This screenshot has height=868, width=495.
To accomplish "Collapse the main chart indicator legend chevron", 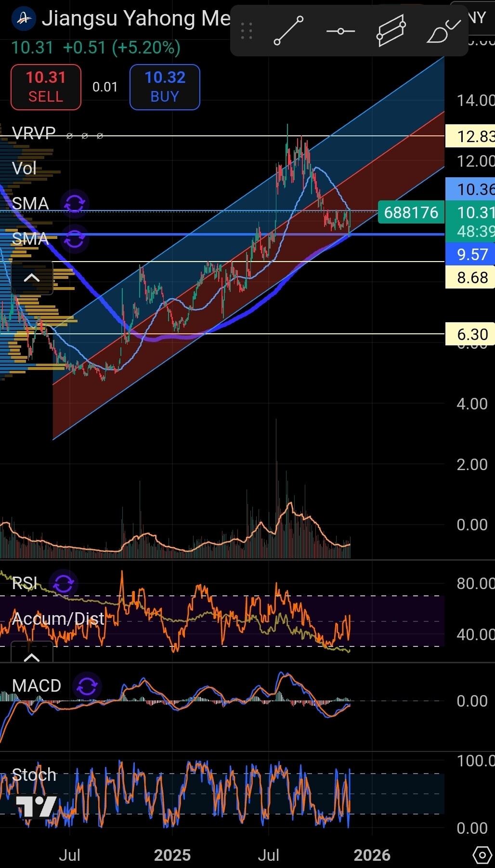I will coord(32,277).
